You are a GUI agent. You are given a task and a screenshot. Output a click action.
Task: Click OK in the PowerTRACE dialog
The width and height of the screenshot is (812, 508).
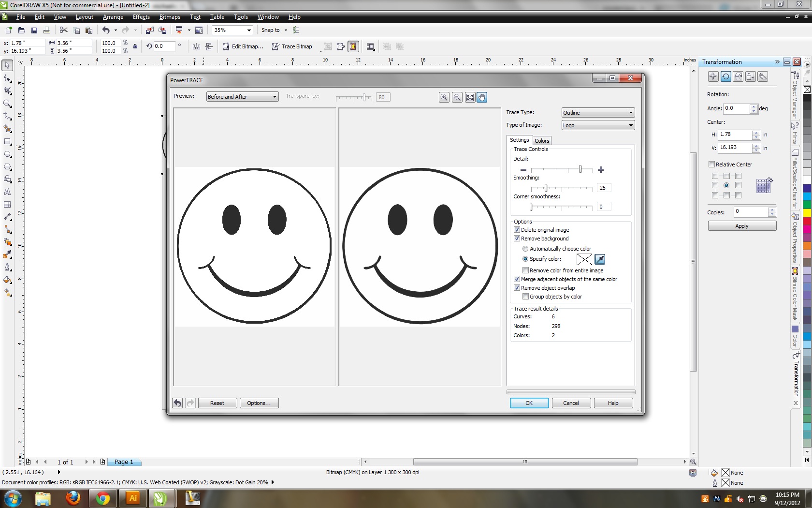[529, 403]
